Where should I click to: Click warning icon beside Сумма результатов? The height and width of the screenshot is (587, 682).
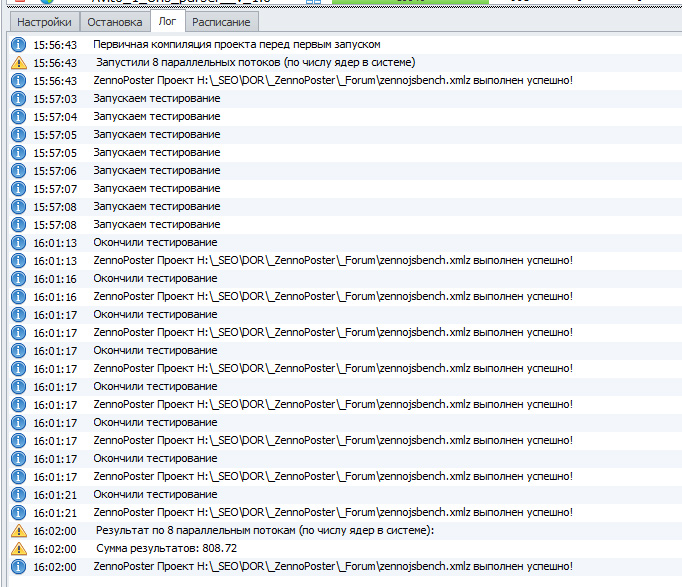19,549
